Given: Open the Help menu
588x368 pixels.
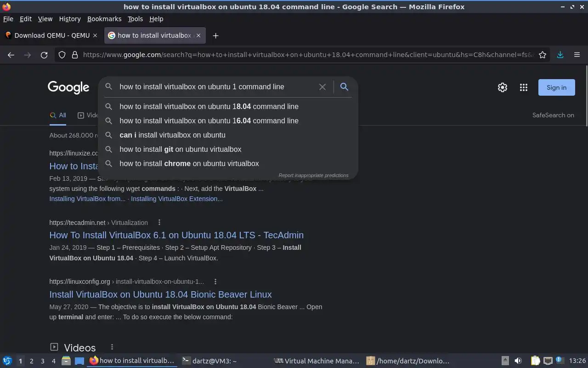Looking at the screenshot, I should [156, 19].
